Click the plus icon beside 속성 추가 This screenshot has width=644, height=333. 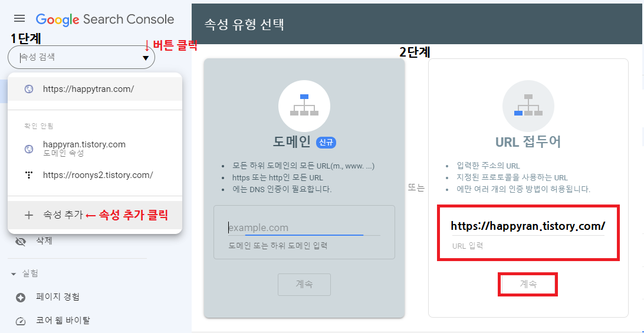tap(29, 215)
